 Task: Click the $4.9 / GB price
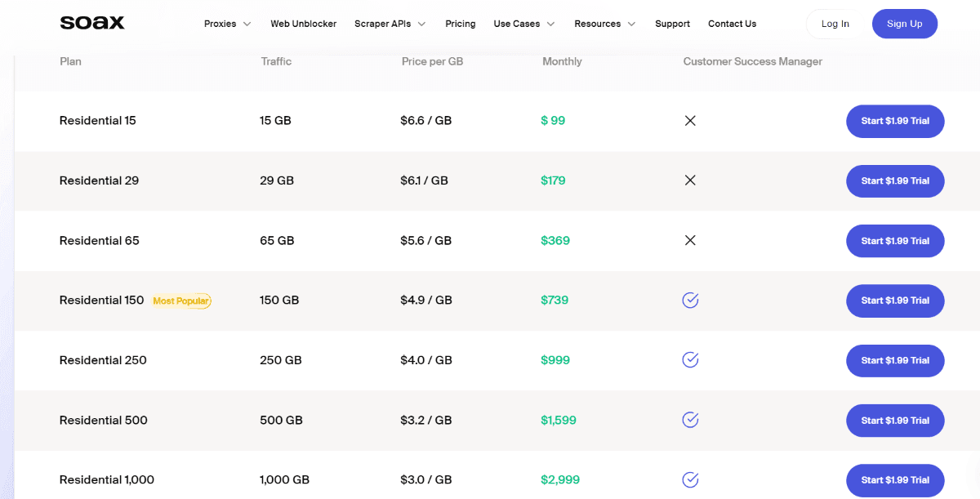426,301
